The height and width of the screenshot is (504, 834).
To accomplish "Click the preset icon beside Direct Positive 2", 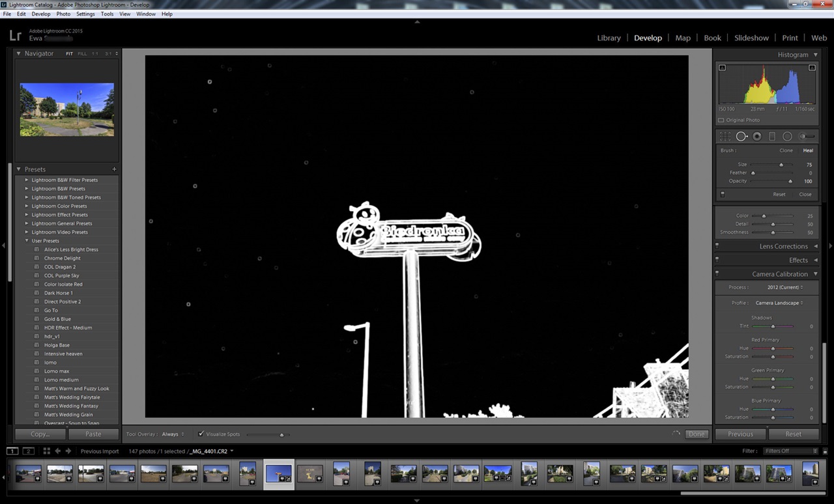I will [37, 301].
